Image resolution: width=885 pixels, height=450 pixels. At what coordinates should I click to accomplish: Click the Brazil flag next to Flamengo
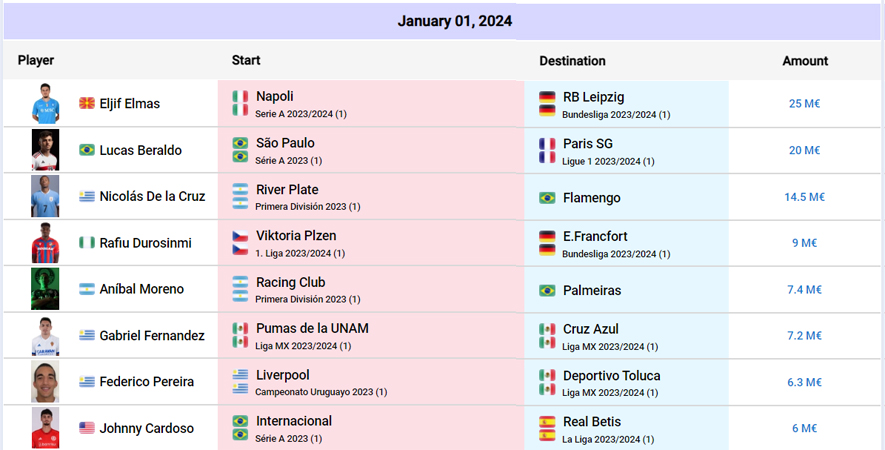(547, 198)
